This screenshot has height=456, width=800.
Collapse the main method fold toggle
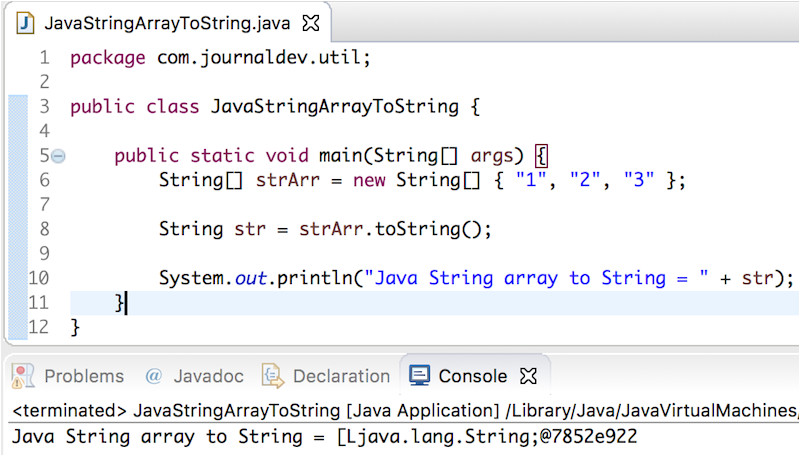[58, 155]
